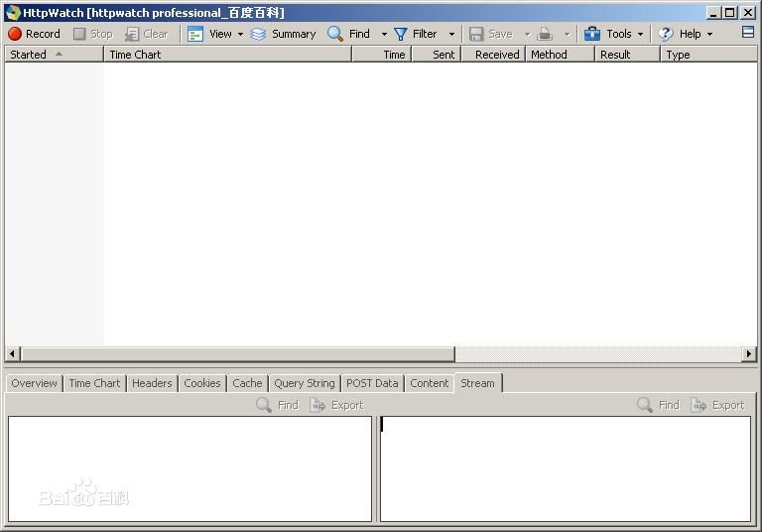
Task: Expand the Save dropdown arrow
Action: pos(527,34)
